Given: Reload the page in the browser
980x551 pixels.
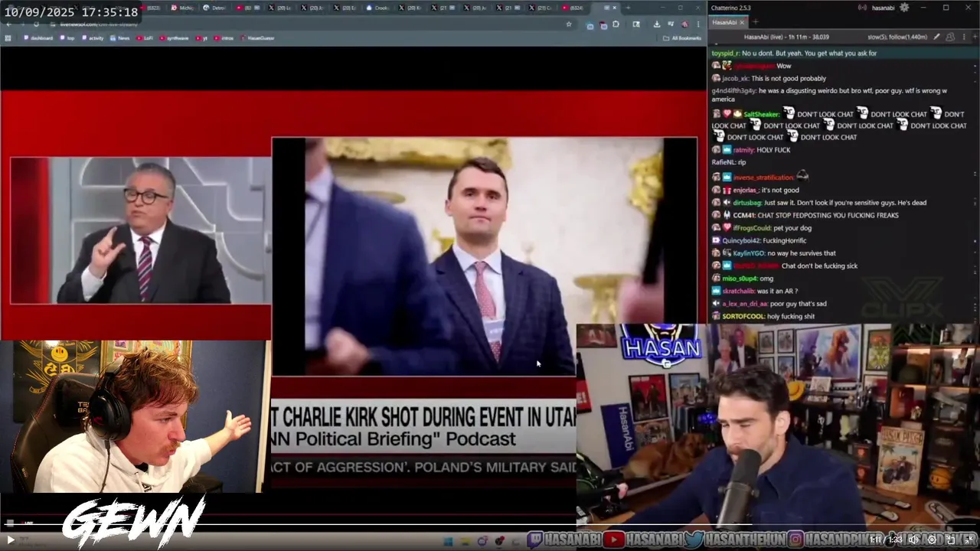Looking at the screenshot, I should [x=36, y=24].
